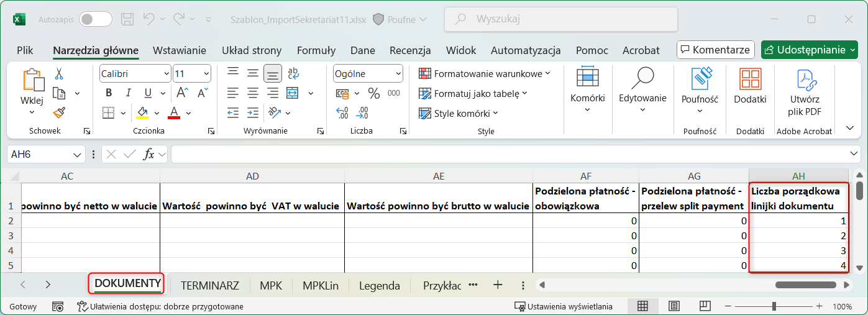Click the Komórki button
Image resolution: width=868 pixels, height=315 pixels.
588,91
